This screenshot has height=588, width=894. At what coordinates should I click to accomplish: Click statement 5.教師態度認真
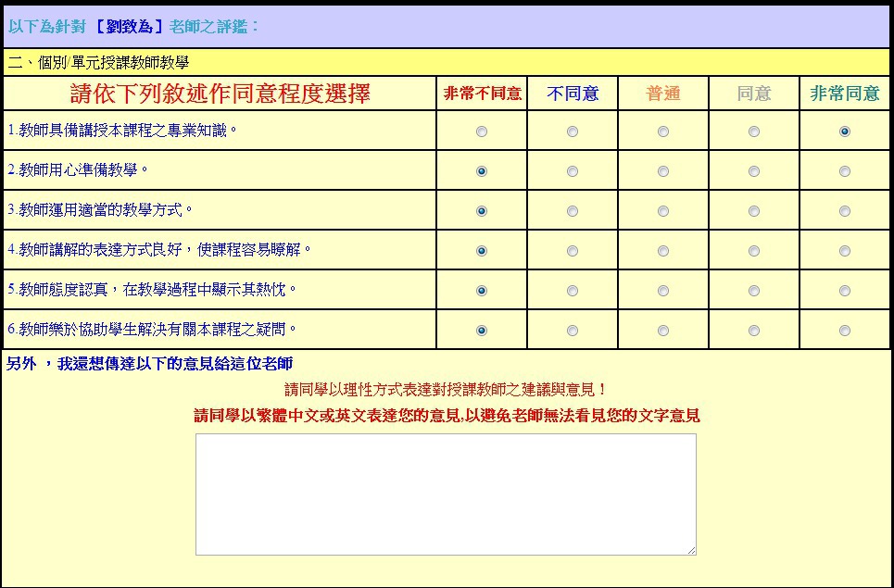pyautogui.click(x=152, y=290)
